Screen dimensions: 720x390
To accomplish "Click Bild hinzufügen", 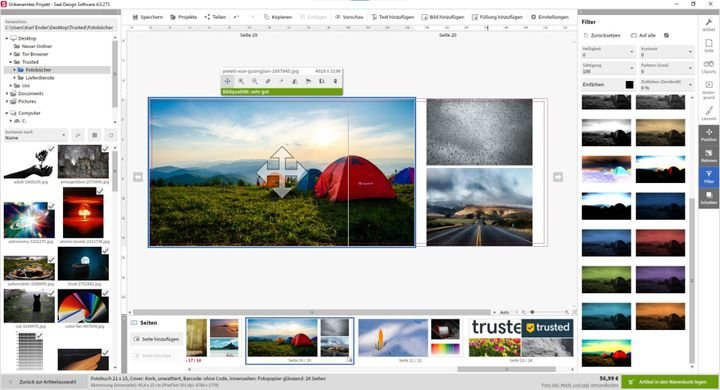I will pos(443,17).
